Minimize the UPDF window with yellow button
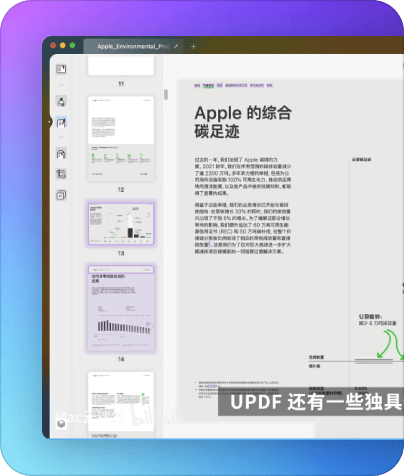Screen dimensions: 404x476 pos(63,45)
